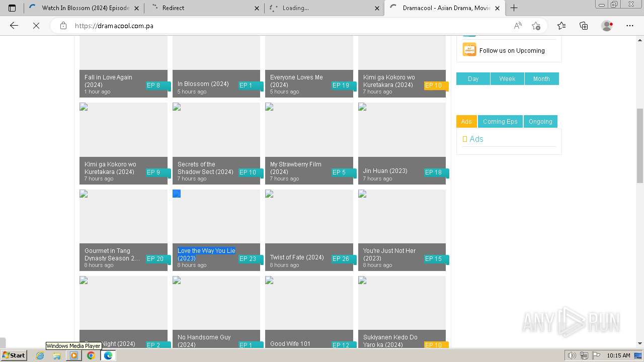
Task: Open a new browser tab
Action: click(x=514, y=8)
